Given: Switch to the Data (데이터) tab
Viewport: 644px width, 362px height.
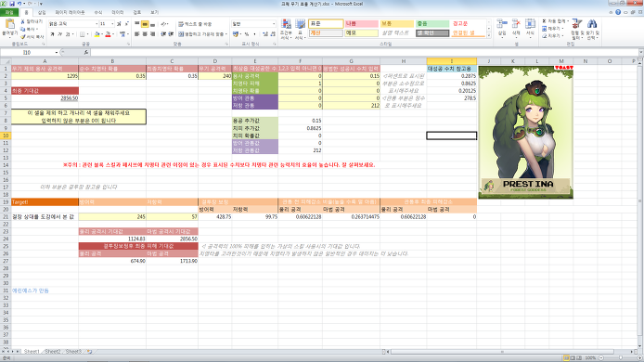Looking at the screenshot, I should coord(118,13).
